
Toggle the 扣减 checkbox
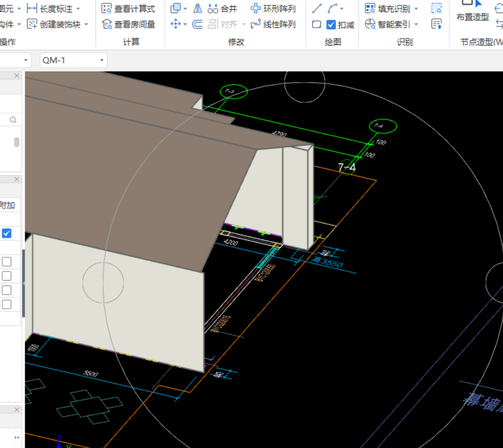[331, 25]
